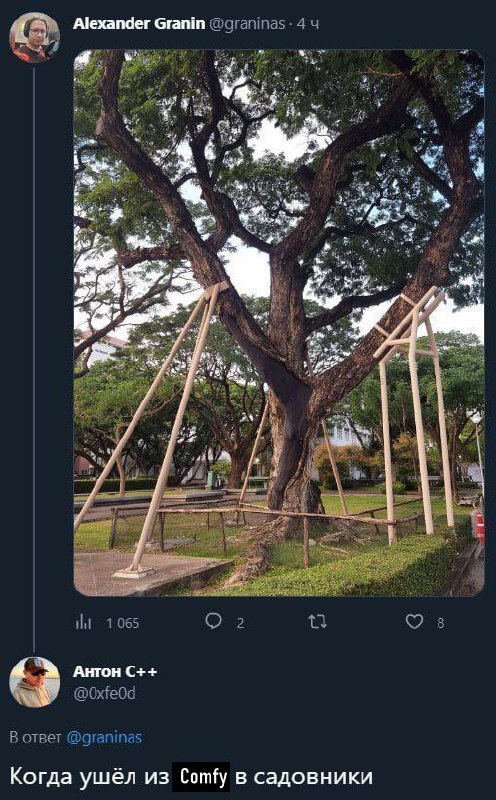This screenshot has width=496, height=800.
Task: Click the Alexander Granin display name
Action: (139, 23)
